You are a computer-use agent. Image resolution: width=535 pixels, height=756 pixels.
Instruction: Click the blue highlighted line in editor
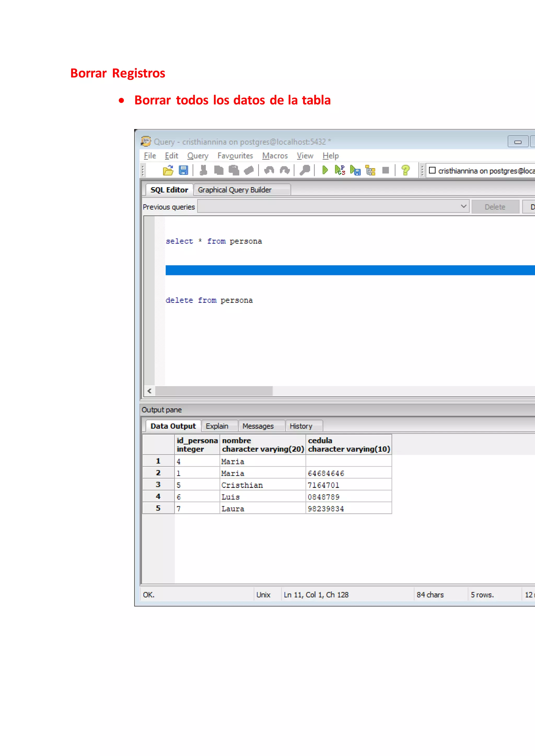[x=350, y=270]
